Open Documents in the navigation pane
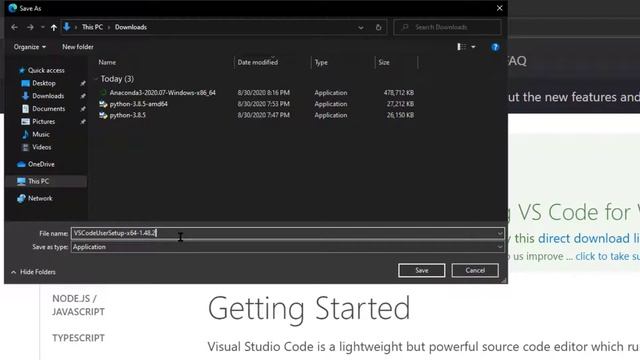Screen dimensions: 640x360 pyautogui.click(x=49, y=109)
